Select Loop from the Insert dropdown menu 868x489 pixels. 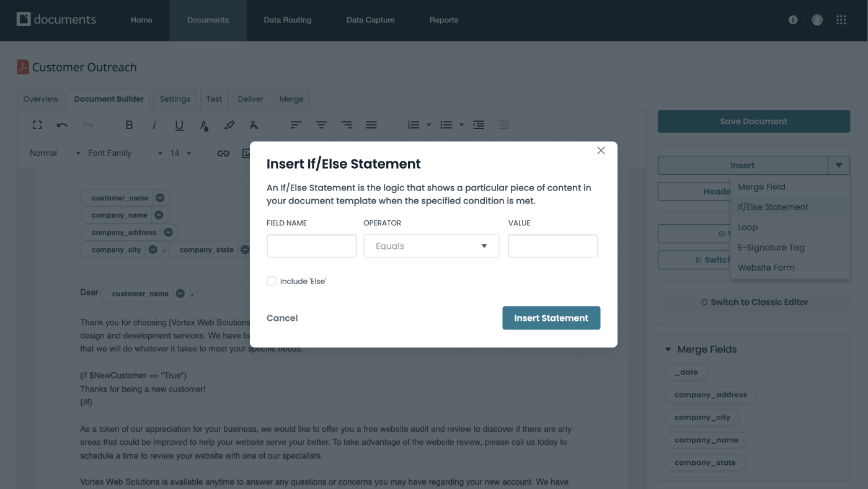pyautogui.click(x=747, y=227)
